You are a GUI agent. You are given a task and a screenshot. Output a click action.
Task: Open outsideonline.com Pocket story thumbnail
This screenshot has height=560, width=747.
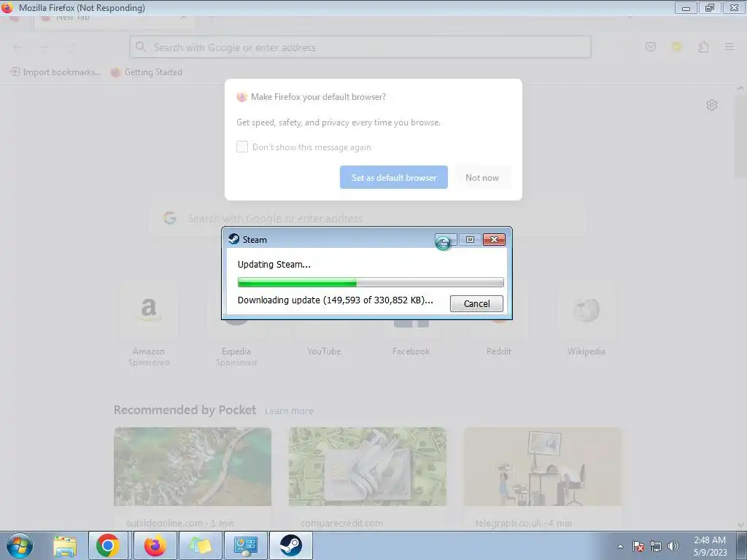(x=193, y=467)
